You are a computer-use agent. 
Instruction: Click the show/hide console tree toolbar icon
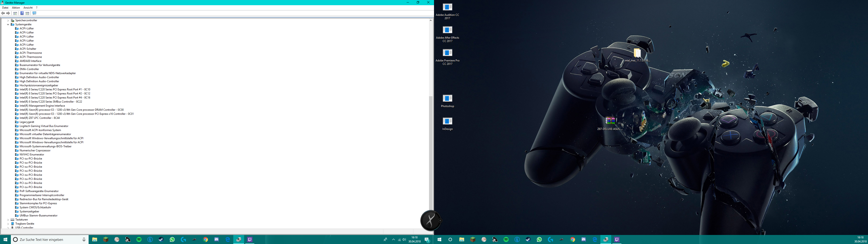coord(15,13)
